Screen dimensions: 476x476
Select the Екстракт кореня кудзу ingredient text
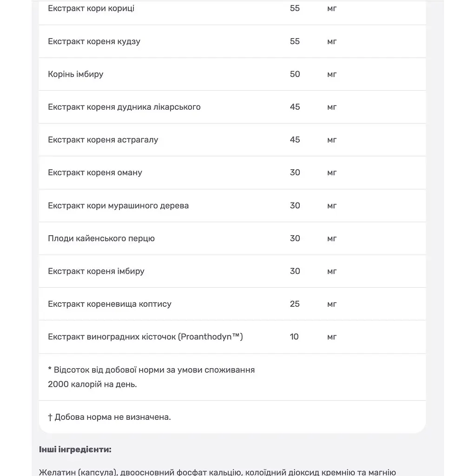pyautogui.click(x=94, y=41)
